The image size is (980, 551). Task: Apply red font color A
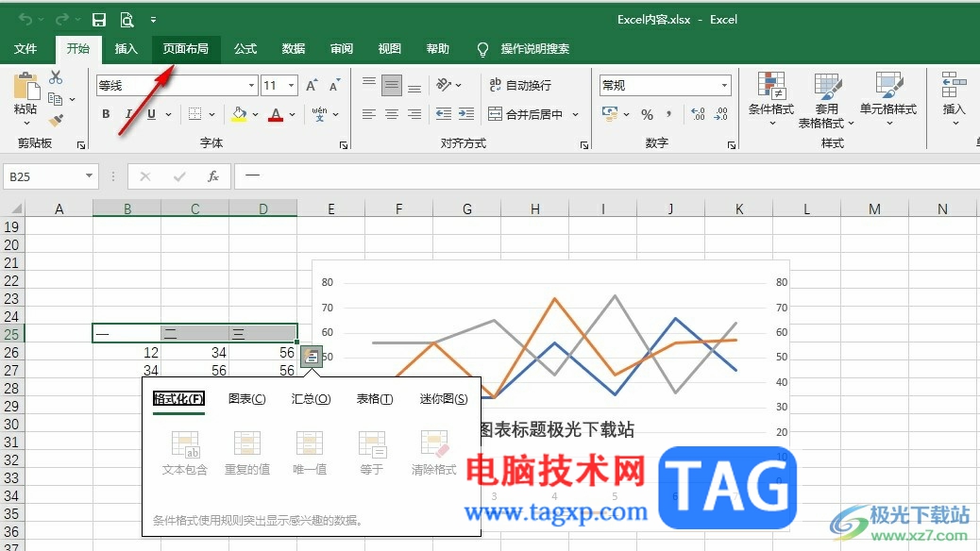coord(276,114)
